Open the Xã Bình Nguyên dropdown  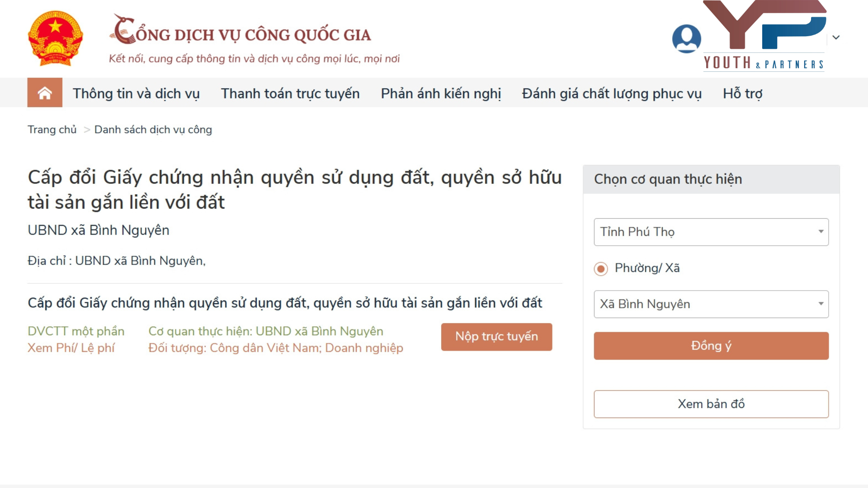tap(711, 304)
